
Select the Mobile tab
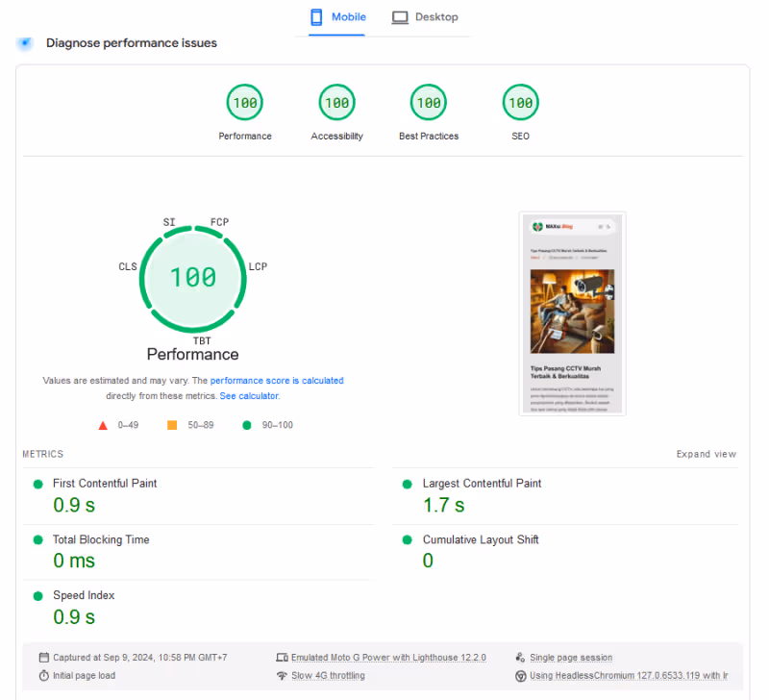pos(337,17)
